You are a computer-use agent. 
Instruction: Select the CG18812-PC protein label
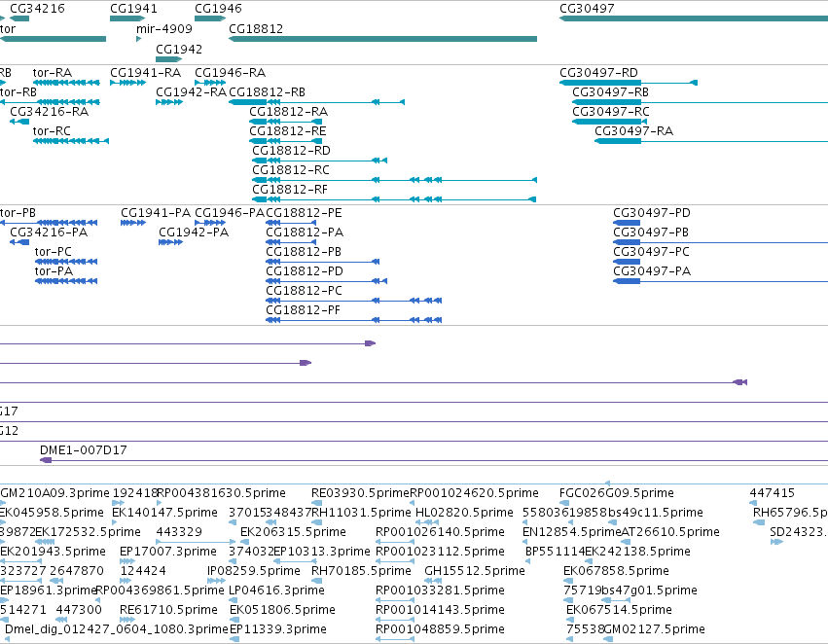[305, 291]
